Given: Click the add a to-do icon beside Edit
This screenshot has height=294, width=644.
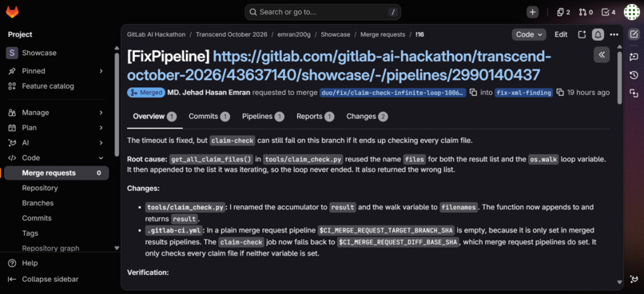Looking at the screenshot, I should pos(582,35).
